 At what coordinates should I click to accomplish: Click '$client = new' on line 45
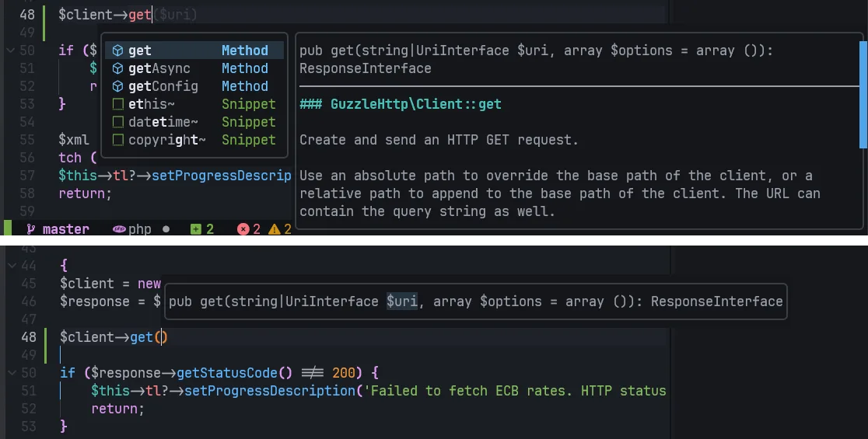110,284
